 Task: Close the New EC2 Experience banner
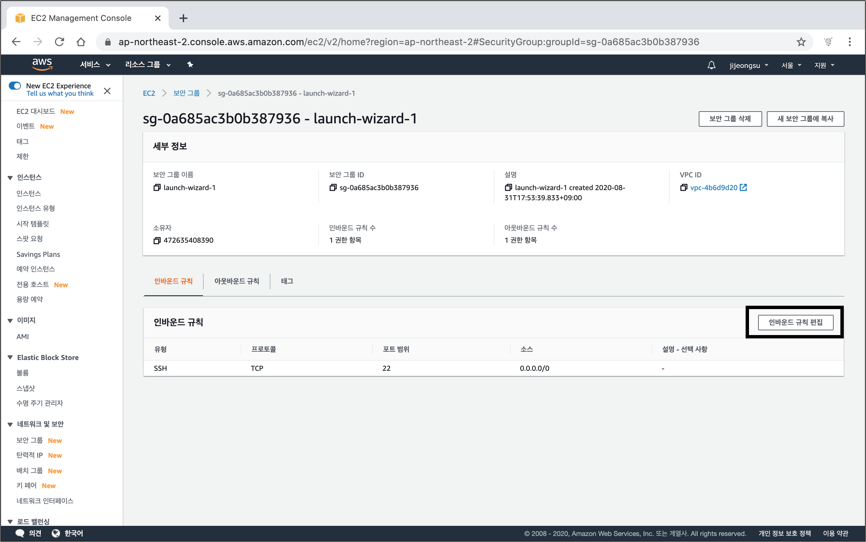click(107, 91)
